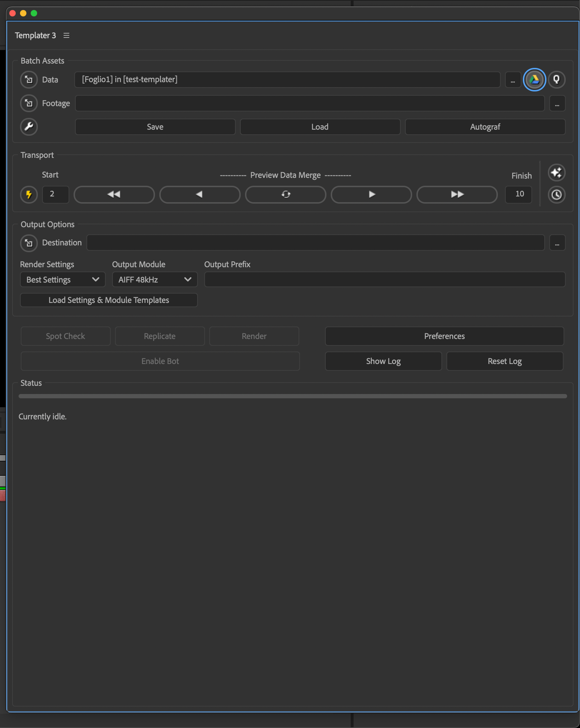Click the Load button

(x=320, y=127)
